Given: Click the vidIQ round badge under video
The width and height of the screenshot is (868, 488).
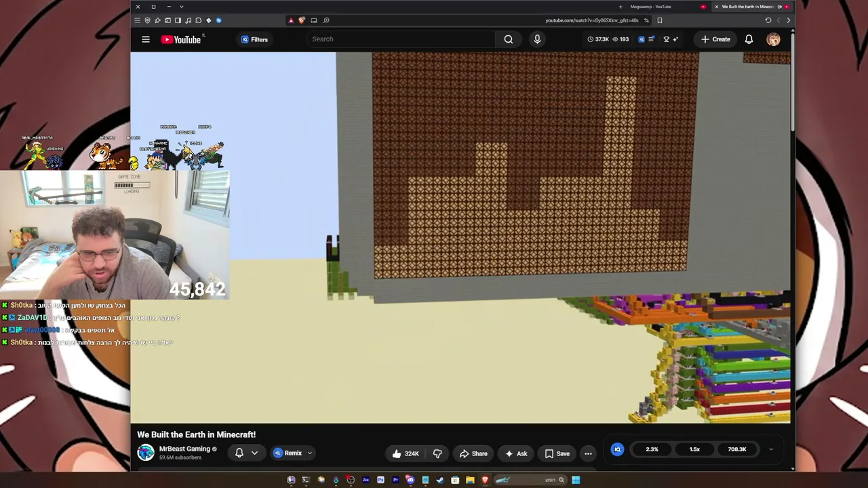Looking at the screenshot, I should coord(618,449).
